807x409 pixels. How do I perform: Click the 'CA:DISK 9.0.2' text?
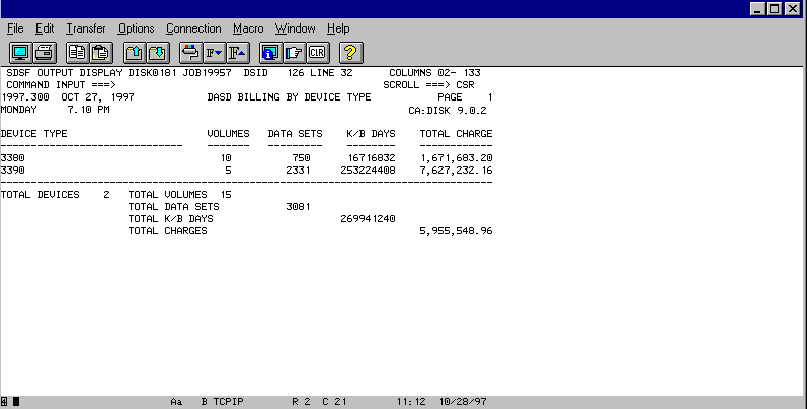click(x=447, y=111)
